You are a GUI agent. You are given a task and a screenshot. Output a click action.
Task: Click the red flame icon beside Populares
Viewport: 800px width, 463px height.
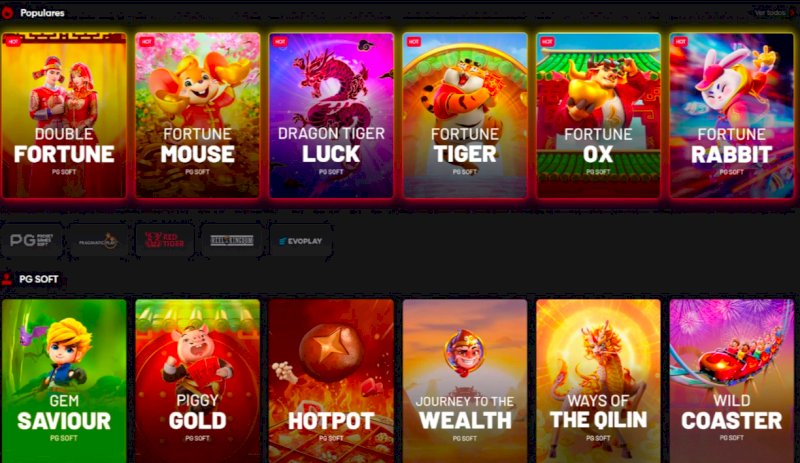7,13
